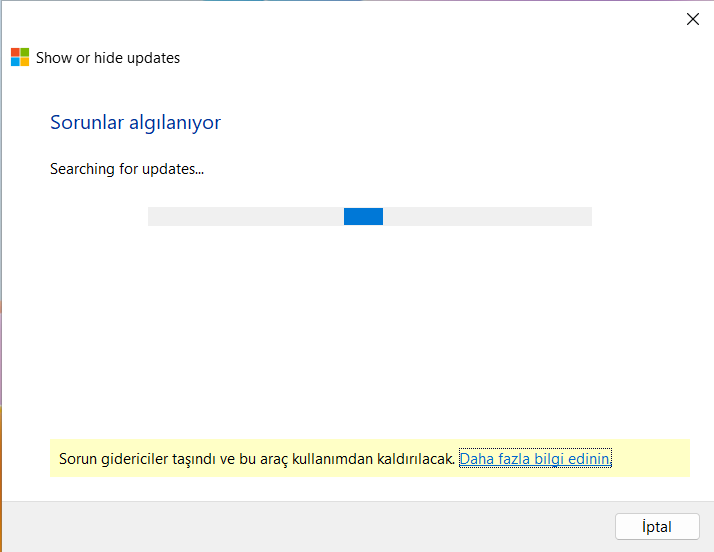
Task: Click the 'Sorunlar algılanıyor' heading
Action: pos(135,123)
